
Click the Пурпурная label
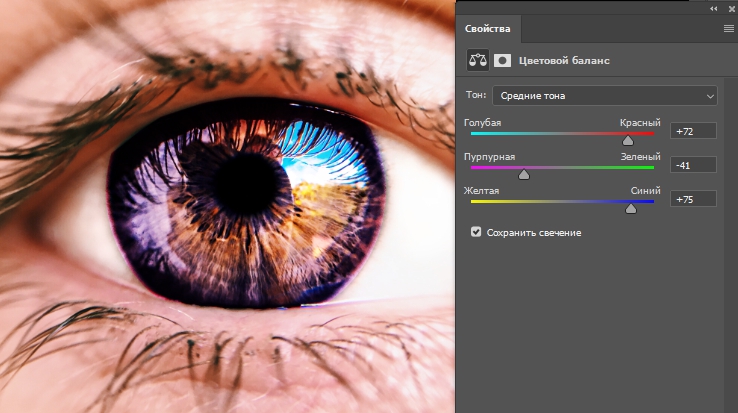click(x=489, y=157)
